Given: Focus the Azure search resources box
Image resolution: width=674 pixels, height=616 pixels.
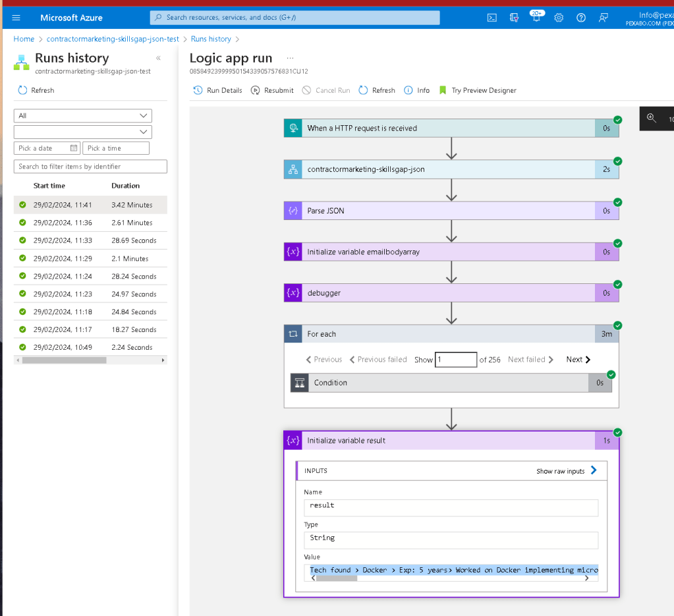Looking at the screenshot, I should point(295,18).
